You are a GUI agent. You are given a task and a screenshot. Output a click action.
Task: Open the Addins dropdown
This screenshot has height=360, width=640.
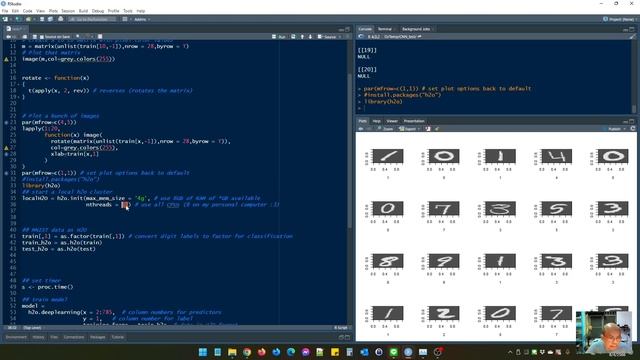pyautogui.click(x=142, y=19)
